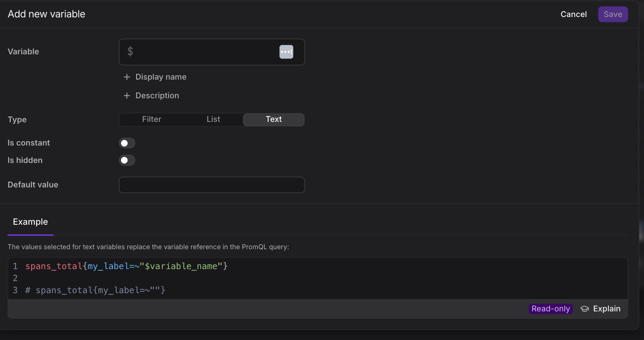Open the Example tab
Screen dimensions: 644x340
coord(30,222)
